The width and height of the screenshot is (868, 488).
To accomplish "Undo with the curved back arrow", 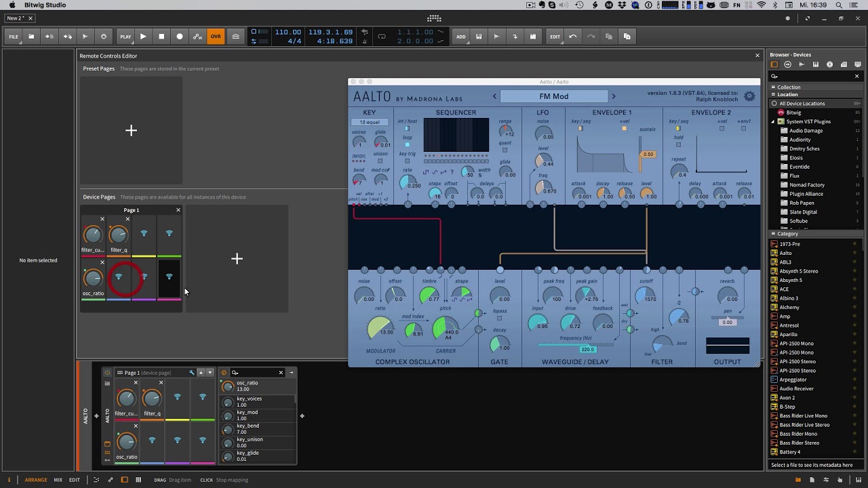I will coord(573,37).
